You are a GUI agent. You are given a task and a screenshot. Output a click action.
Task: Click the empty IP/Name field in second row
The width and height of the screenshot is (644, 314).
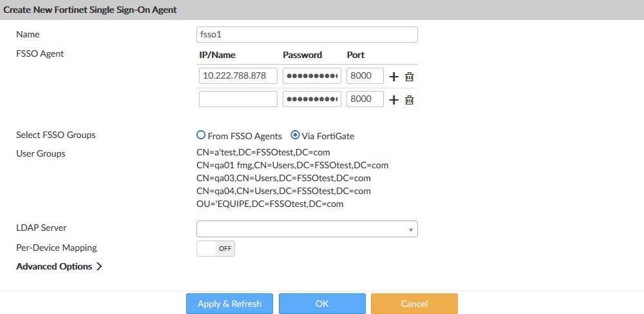point(238,99)
